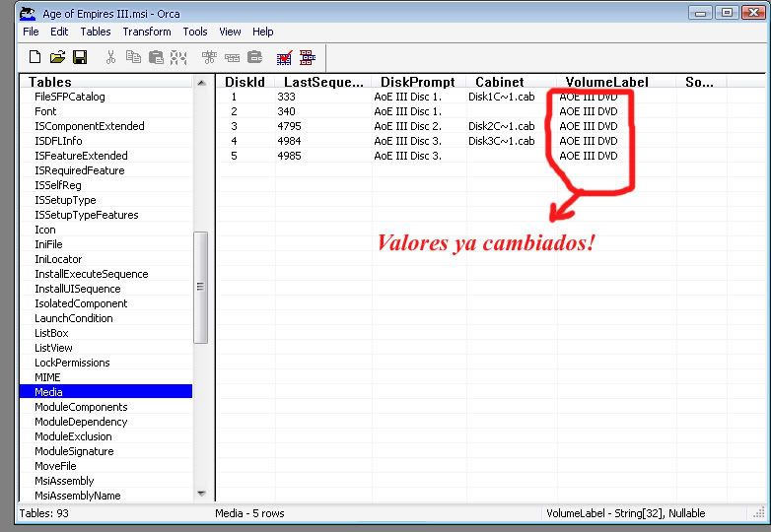Click the Open file folder icon
This screenshot has width=771, height=532.
(x=57, y=57)
